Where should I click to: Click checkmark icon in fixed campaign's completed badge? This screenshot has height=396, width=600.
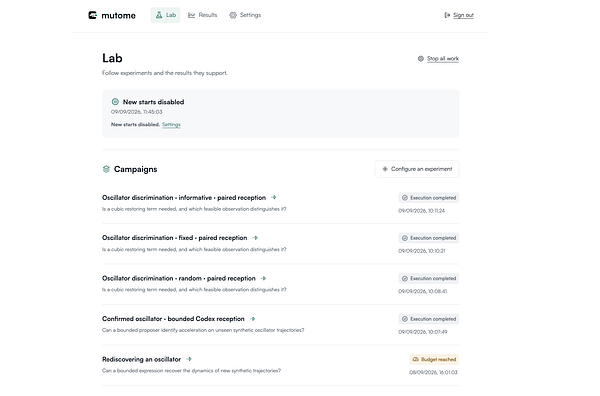pyautogui.click(x=405, y=238)
